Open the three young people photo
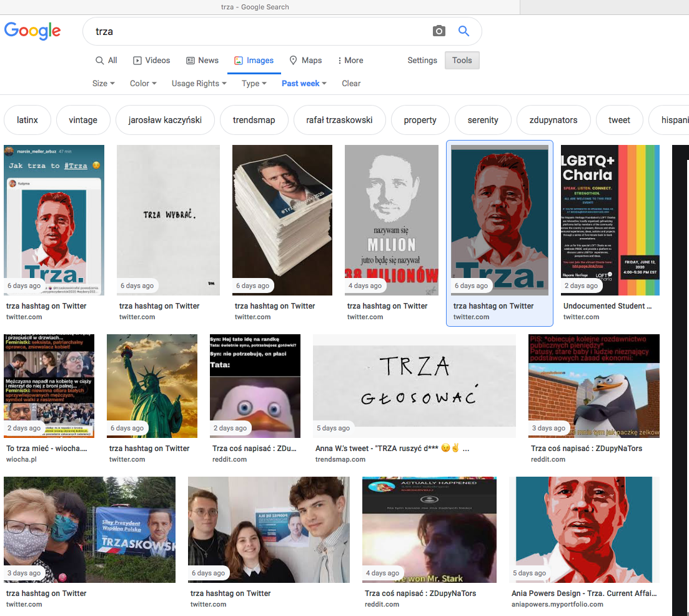The image size is (689, 616). (269, 529)
